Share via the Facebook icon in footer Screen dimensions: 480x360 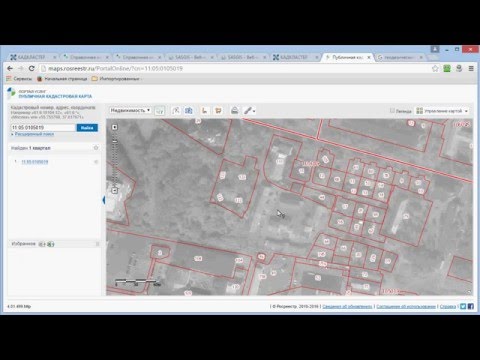[x=470, y=306]
